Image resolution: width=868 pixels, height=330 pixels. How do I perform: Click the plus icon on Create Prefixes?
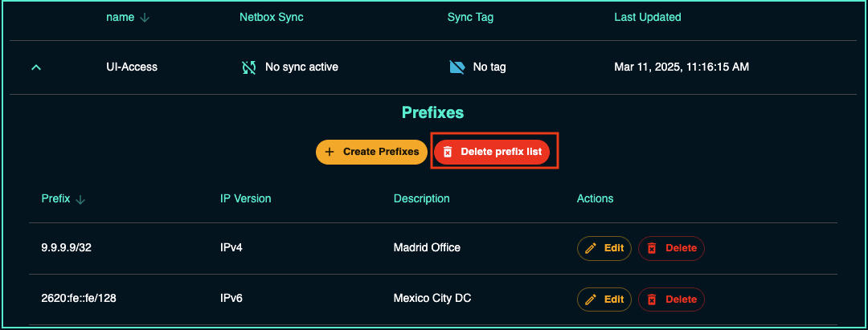pyautogui.click(x=330, y=152)
